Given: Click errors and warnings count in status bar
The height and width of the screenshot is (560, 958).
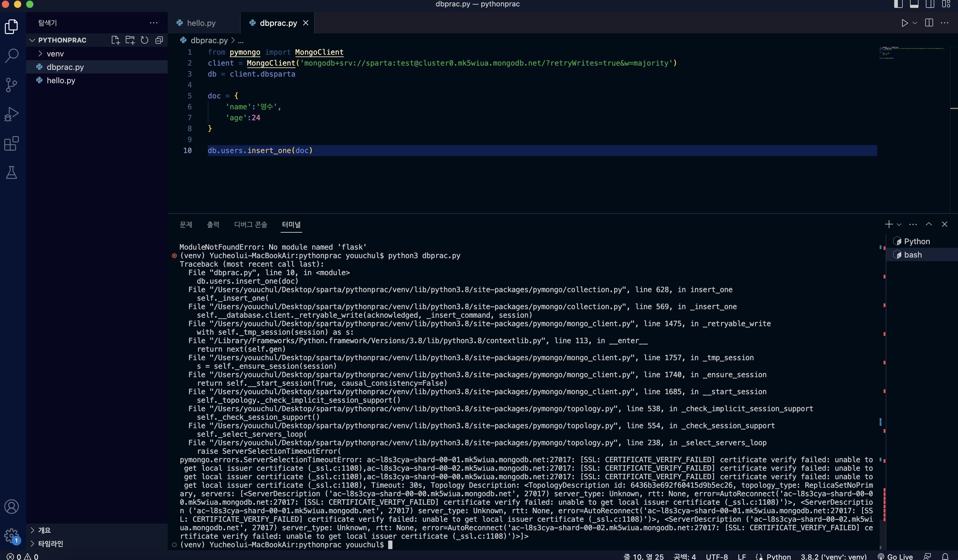Looking at the screenshot, I should tap(23, 556).
